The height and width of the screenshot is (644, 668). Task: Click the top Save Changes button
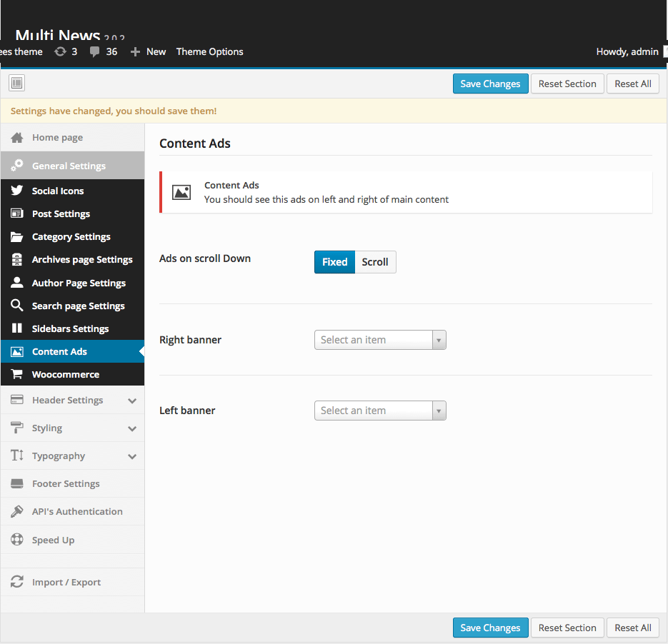490,84
